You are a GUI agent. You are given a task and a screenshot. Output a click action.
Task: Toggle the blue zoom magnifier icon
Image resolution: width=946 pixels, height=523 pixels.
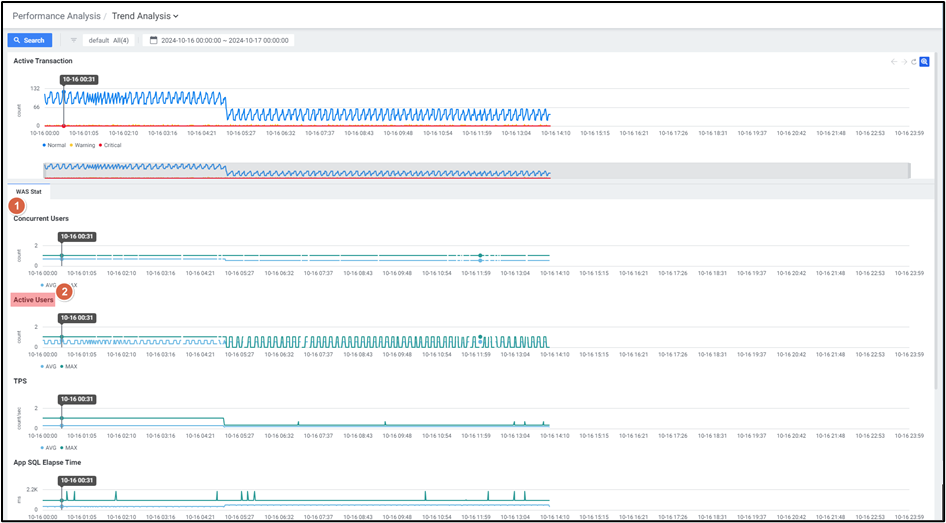[x=925, y=62]
